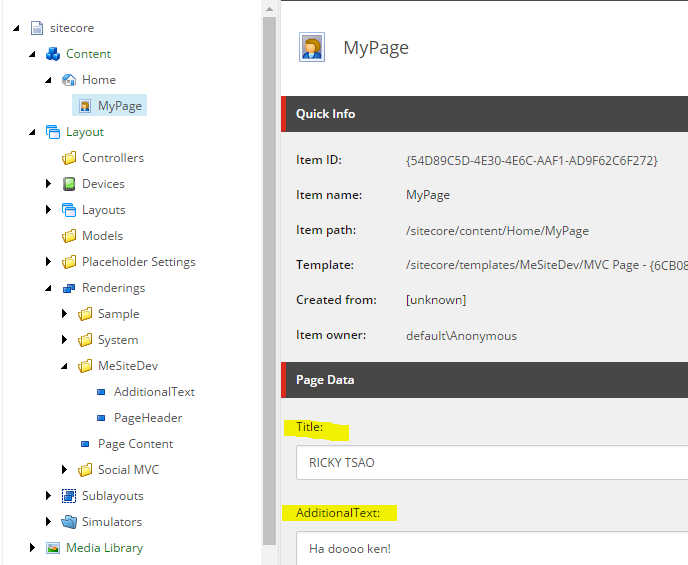Viewport: 688px width, 565px height.
Task: Click the Title input field
Action: point(492,463)
